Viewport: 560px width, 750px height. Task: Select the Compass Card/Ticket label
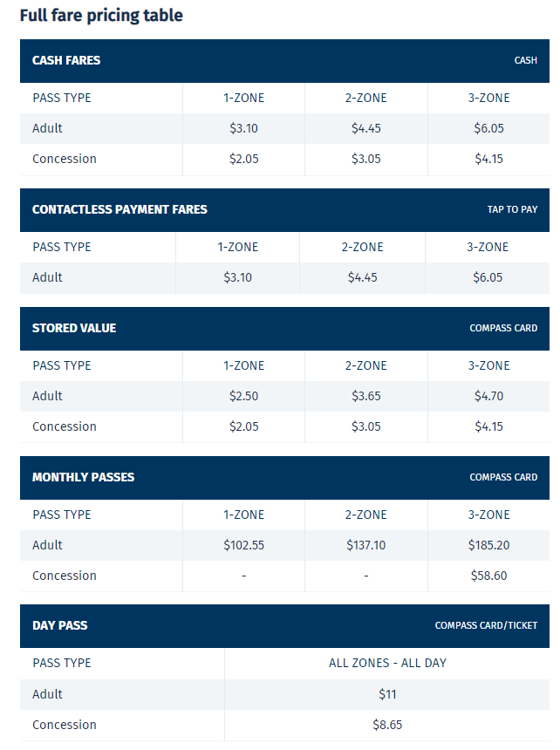pyautogui.click(x=486, y=626)
